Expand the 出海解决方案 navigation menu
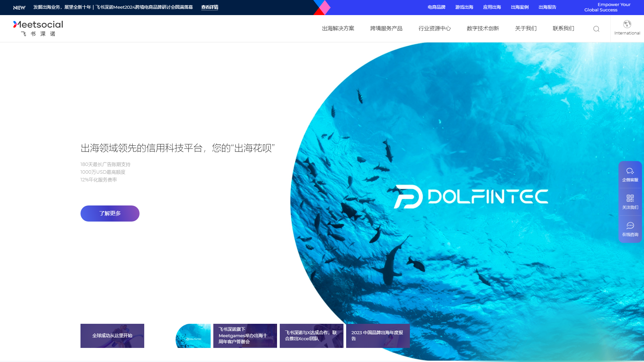Viewport: 644px width, 362px height. 338,28
